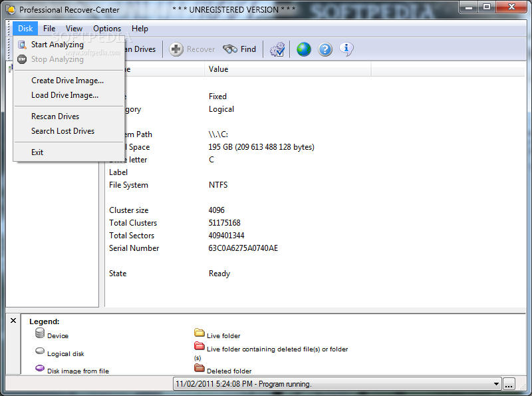Click the Recover plus icon in toolbar
Image resolution: width=532 pixels, height=396 pixels.
(176, 50)
